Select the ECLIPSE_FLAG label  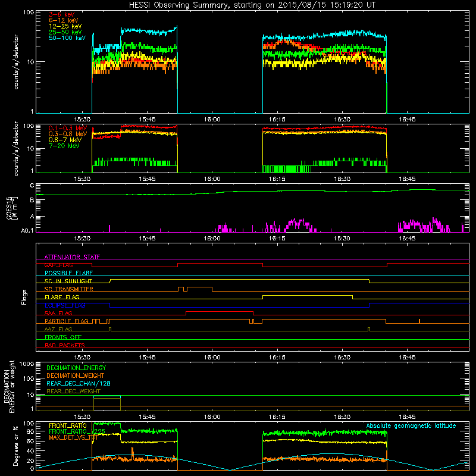[65, 305]
